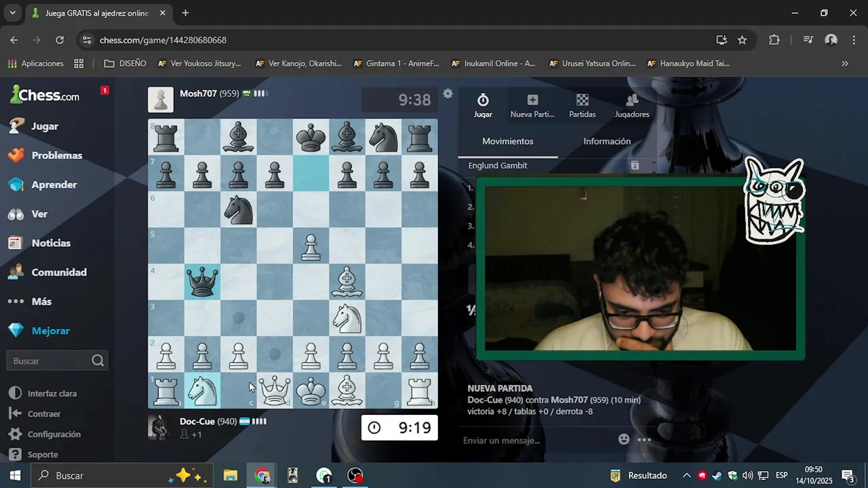Select the black knight on c6
Screen dimensions: 868x488
[x=239, y=209]
